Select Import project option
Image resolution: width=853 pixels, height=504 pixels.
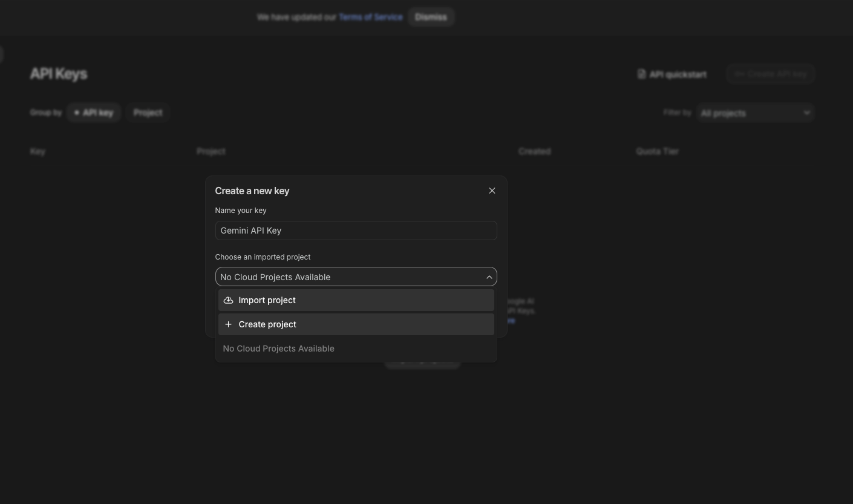point(356,300)
